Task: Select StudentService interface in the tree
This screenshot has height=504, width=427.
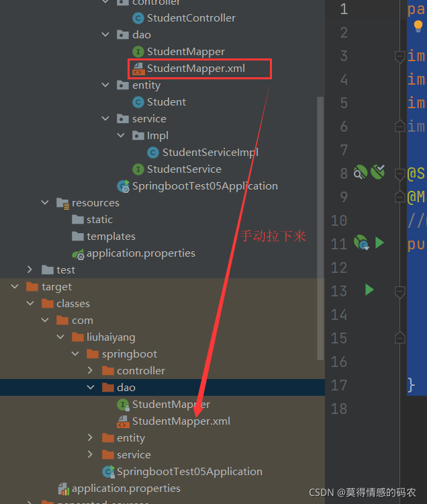Action: coord(184,169)
